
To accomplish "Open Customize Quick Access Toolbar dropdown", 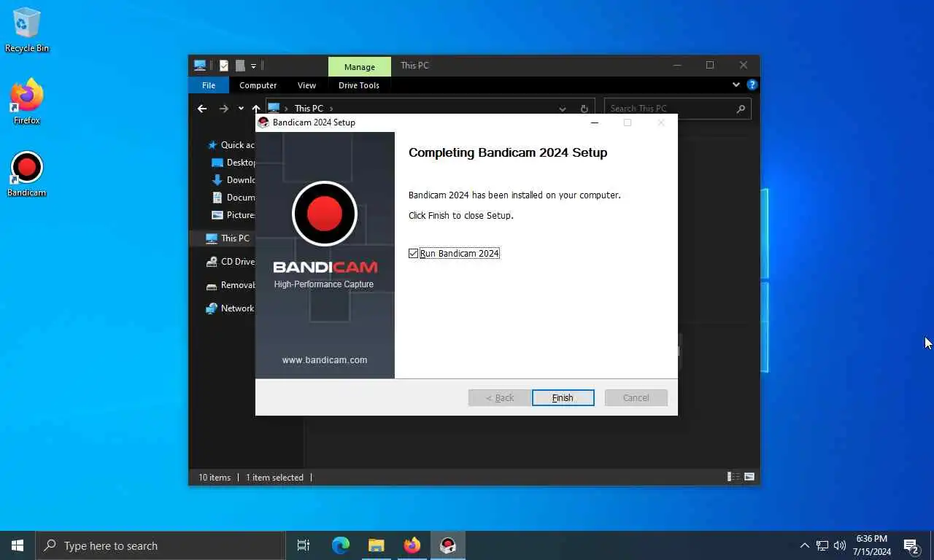I will point(253,66).
